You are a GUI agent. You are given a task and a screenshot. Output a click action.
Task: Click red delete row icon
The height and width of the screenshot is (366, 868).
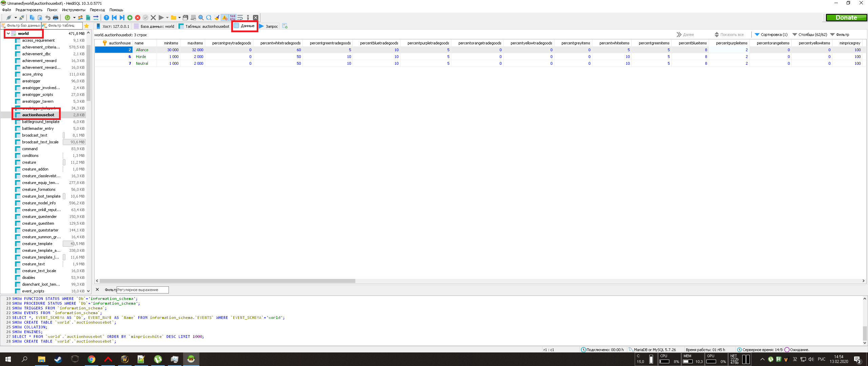(138, 18)
